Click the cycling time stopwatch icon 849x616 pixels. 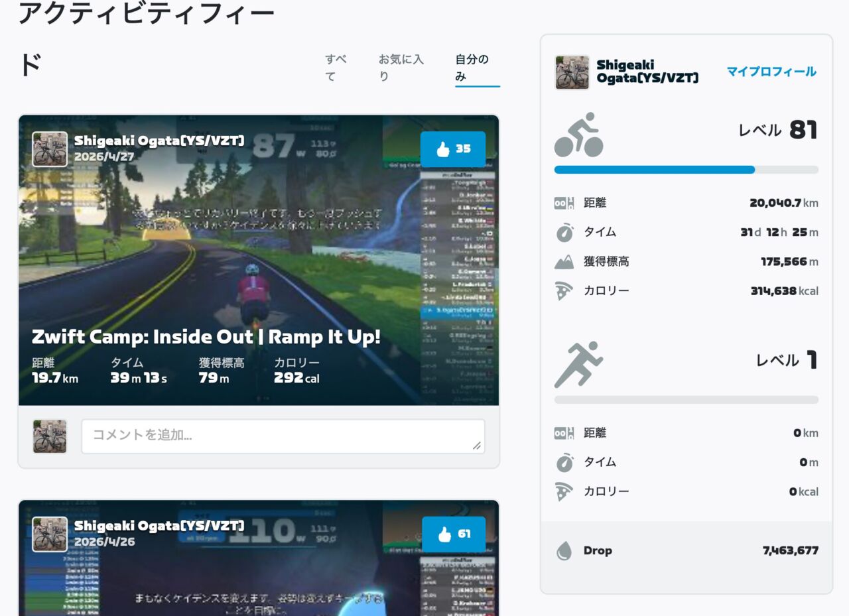click(x=564, y=233)
